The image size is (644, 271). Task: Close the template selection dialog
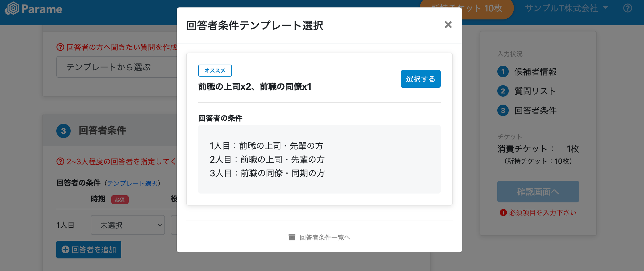click(x=448, y=25)
